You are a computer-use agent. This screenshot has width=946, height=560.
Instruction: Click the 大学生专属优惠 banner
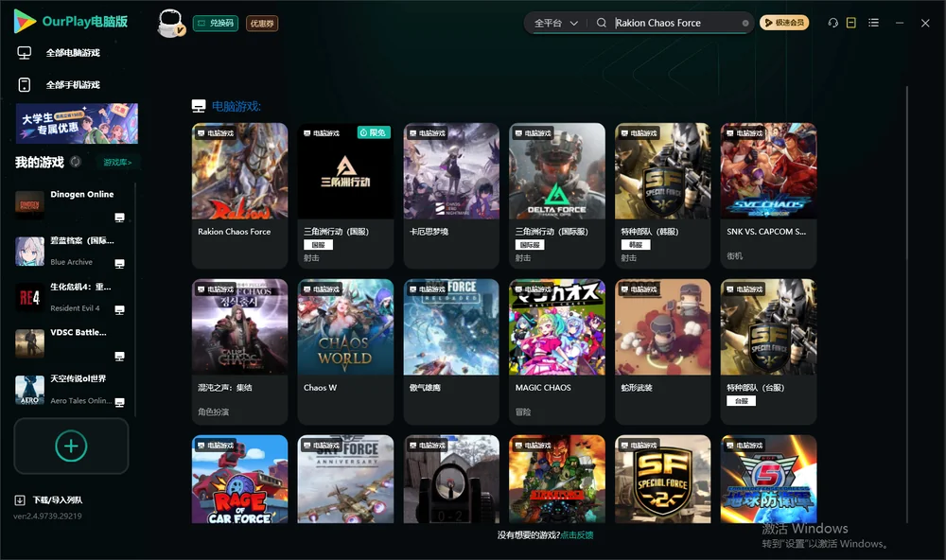[x=77, y=123]
